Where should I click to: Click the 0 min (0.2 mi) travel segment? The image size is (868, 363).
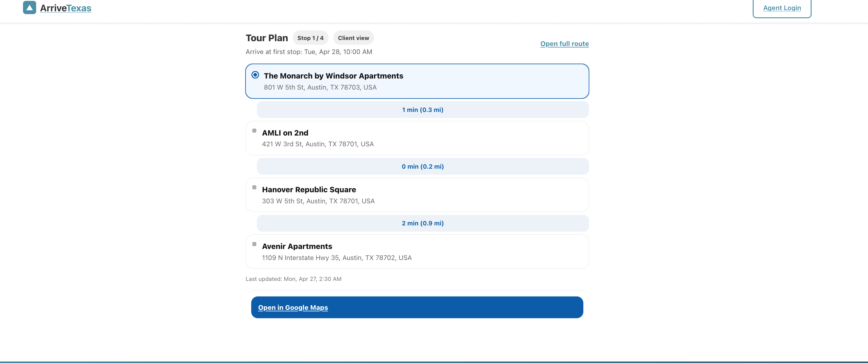[x=423, y=166]
